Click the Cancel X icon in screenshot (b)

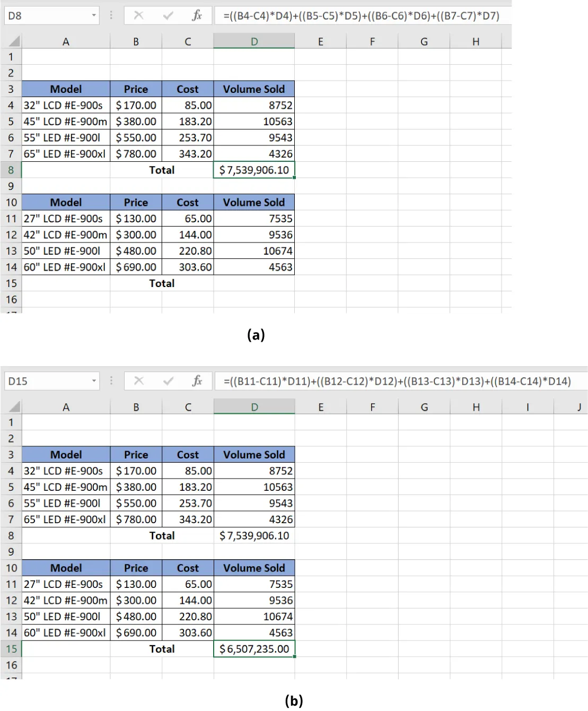(139, 381)
